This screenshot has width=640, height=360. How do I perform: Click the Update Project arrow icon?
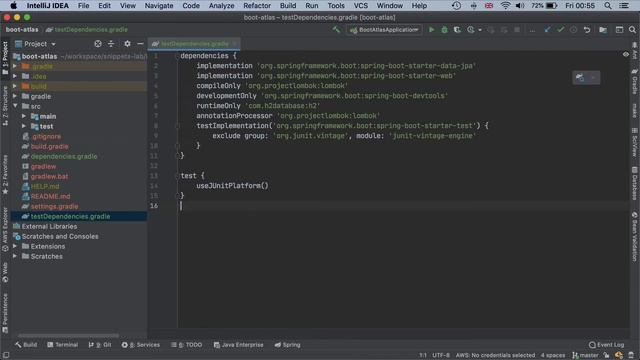click(x=547, y=30)
